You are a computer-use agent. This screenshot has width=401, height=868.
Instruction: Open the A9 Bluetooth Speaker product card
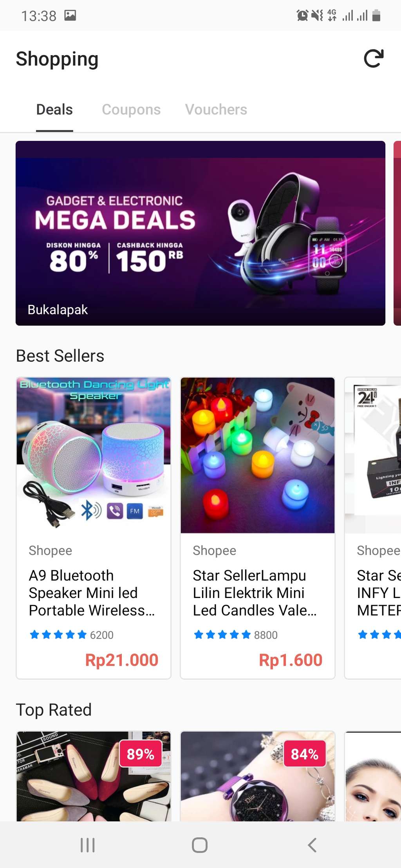coord(94,528)
